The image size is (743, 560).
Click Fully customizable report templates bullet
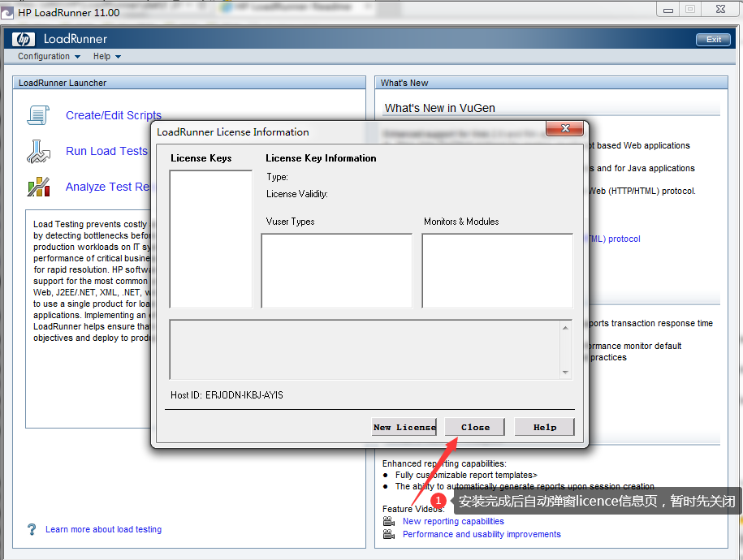[x=466, y=475]
